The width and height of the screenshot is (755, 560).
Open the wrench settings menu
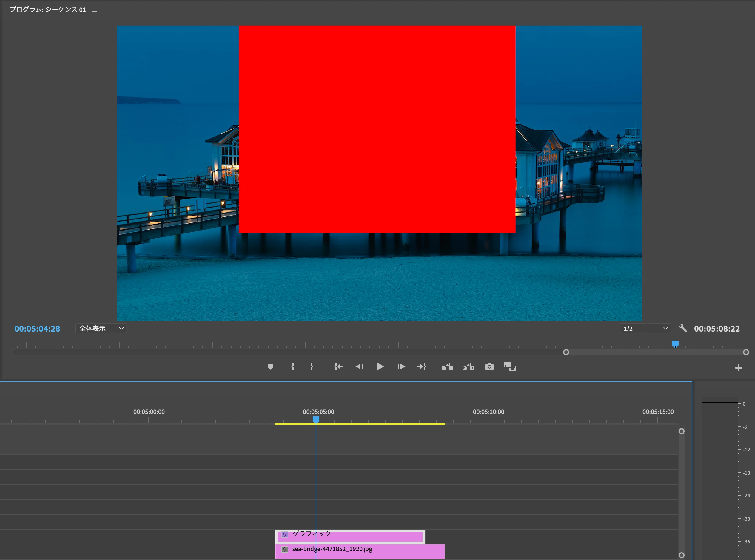682,328
